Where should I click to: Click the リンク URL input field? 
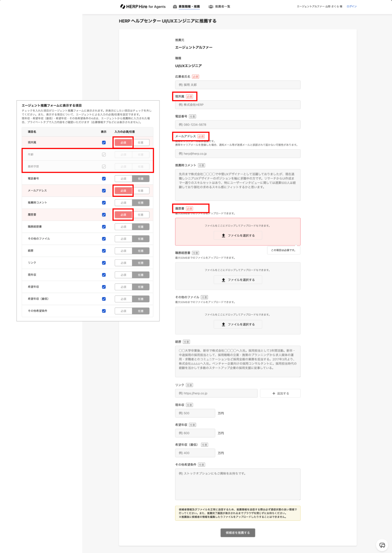tap(216, 393)
